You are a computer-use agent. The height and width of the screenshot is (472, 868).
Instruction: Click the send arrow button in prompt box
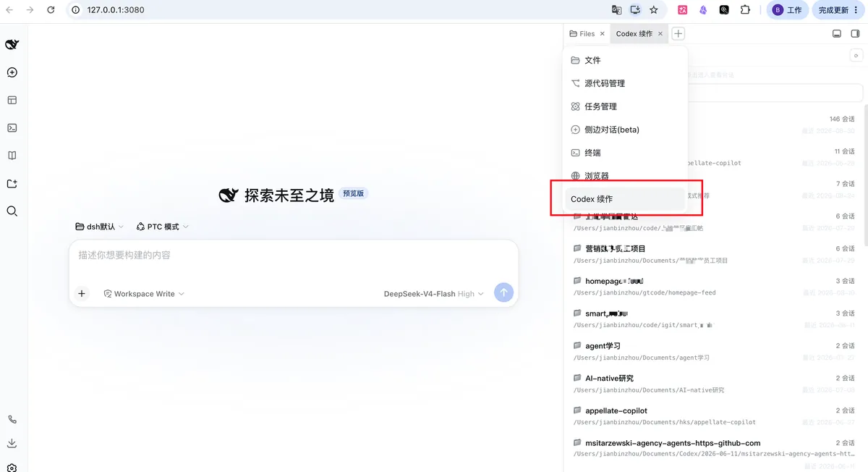tap(504, 292)
